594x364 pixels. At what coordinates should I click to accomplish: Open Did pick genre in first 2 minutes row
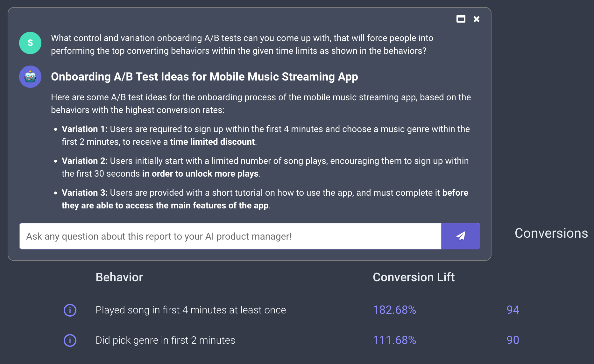coord(165,340)
